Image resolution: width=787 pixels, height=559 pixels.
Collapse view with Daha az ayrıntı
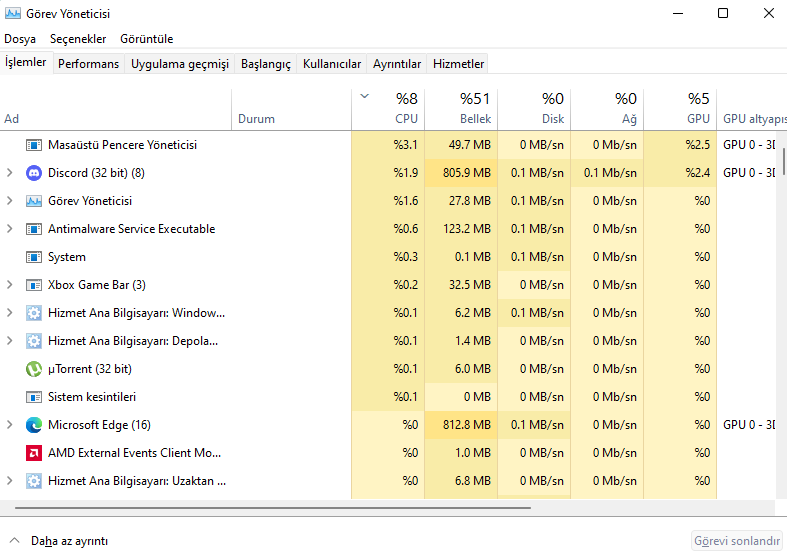pyautogui.click(x=59, y=541)
